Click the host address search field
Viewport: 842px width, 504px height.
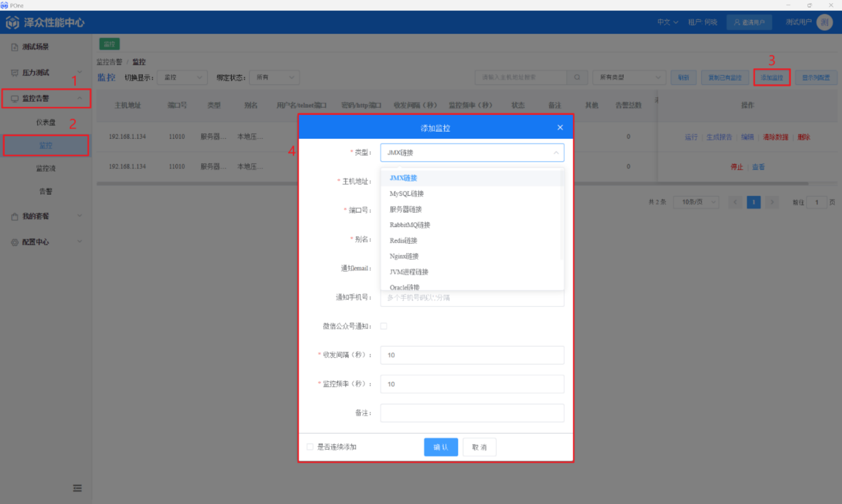(x=521, y=77)
